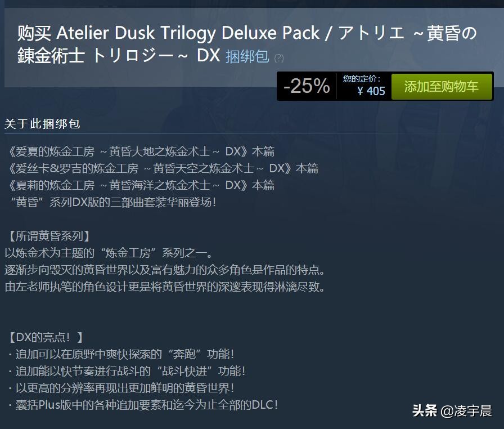This screenshot has width=504, height=429.
Task: Click the 头条 @凌宇晨 watermark
Action: click(452, 410)
